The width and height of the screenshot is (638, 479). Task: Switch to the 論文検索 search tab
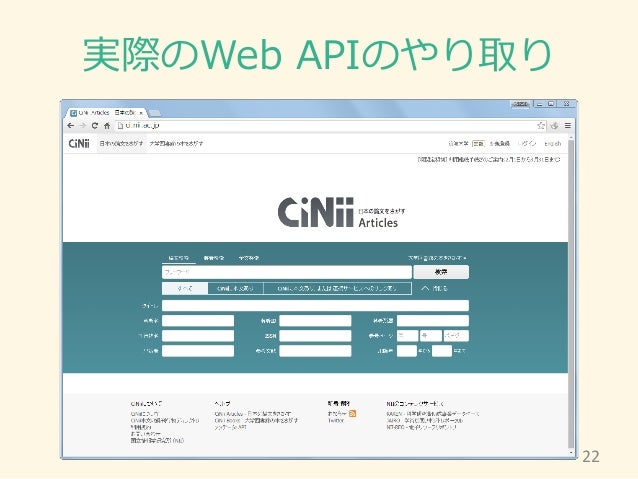point(179,258)
